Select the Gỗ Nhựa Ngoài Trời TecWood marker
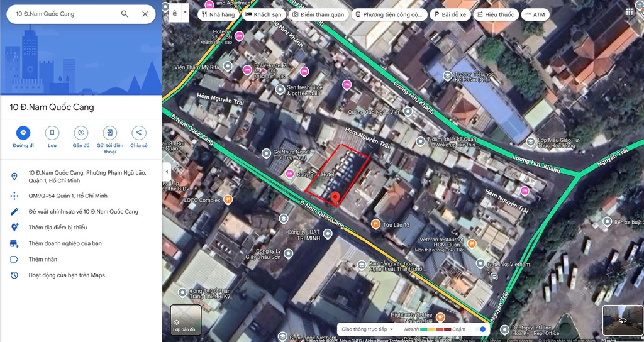Viewport: 644px width, 342px height. pyautogui.click(x=266, y=153)
